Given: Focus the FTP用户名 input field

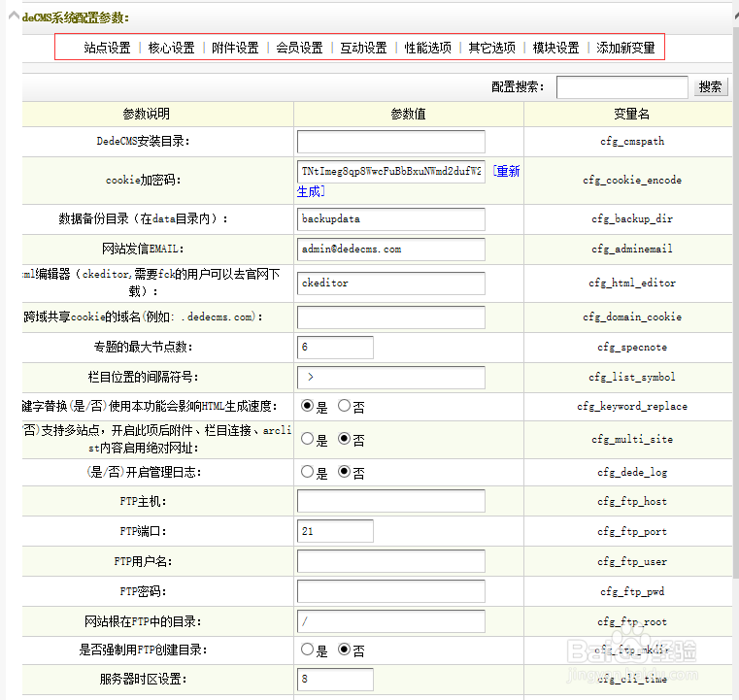Looking at the screenshot, I should click(390, 561).
